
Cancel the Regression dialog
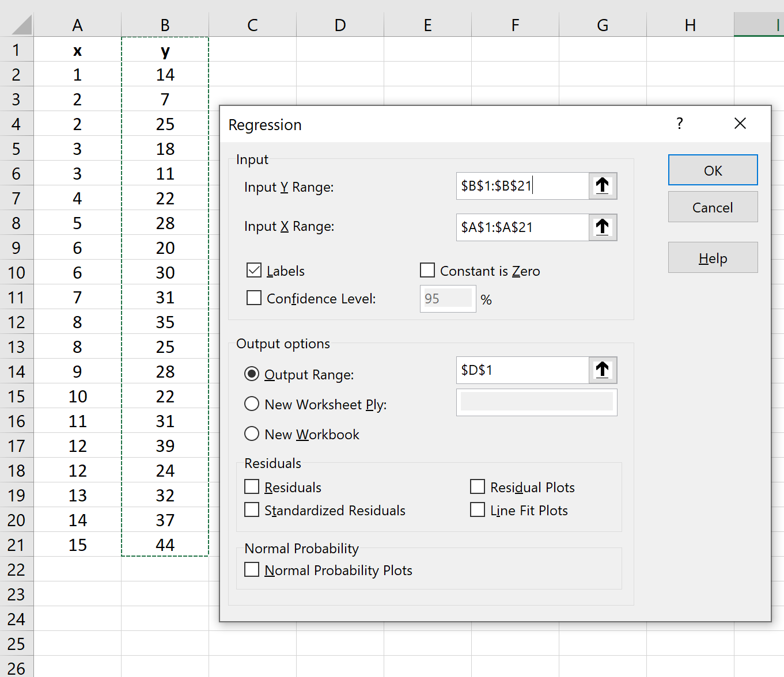[713, 207]
